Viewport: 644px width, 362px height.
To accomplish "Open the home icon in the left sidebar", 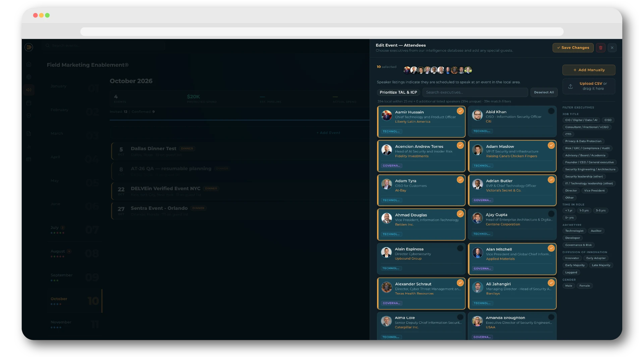I will click(29, 64).
